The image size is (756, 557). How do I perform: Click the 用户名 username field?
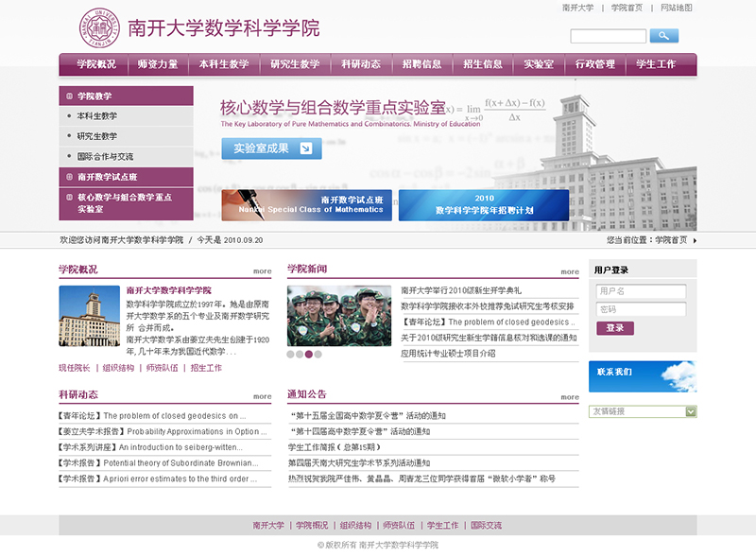coord(641,291)
